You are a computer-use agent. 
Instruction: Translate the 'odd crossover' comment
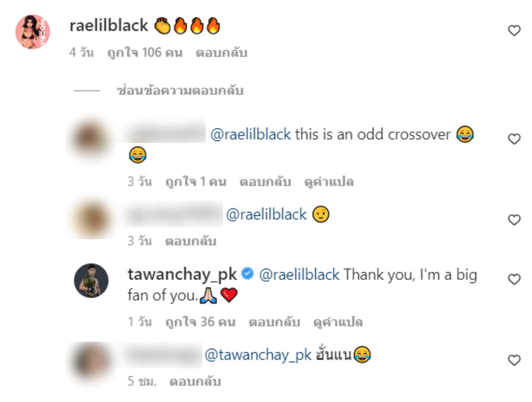(x=329, y=182)
